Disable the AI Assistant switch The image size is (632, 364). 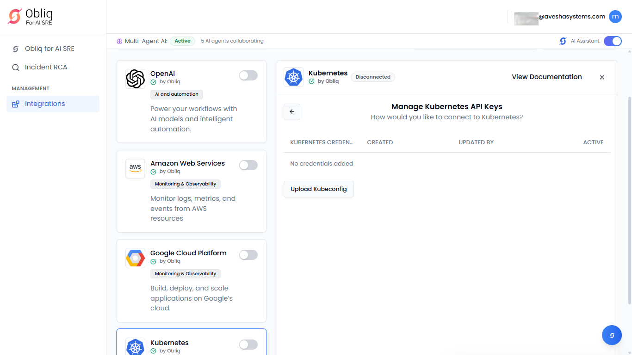[x=613, y=41]
